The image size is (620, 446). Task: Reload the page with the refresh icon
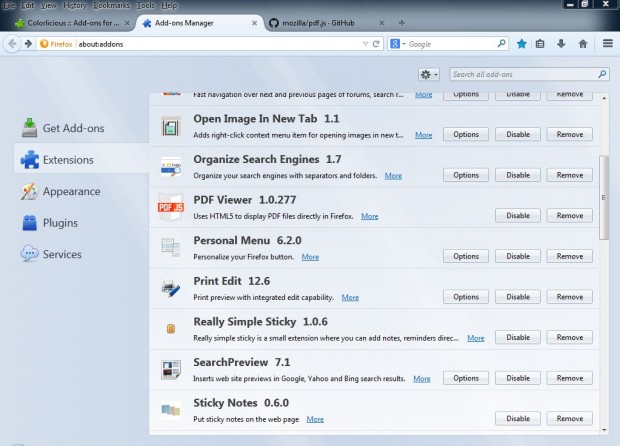coord(376,44)
